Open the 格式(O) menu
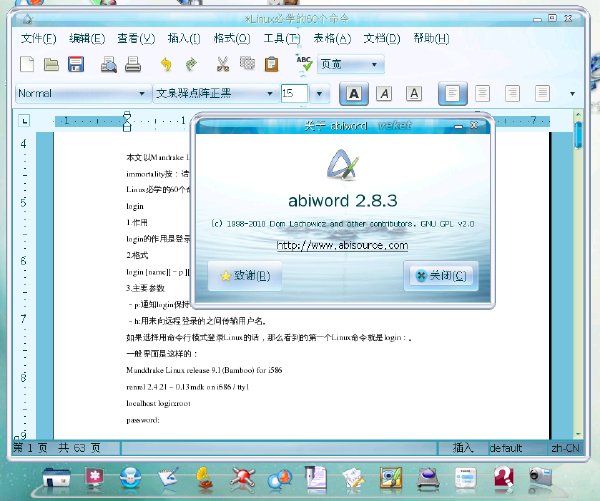 point(232,38)
